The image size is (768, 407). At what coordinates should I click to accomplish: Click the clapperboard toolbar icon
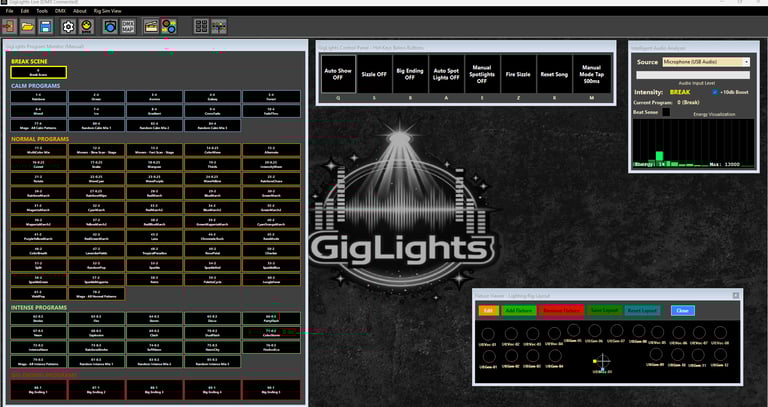[151, 26]
